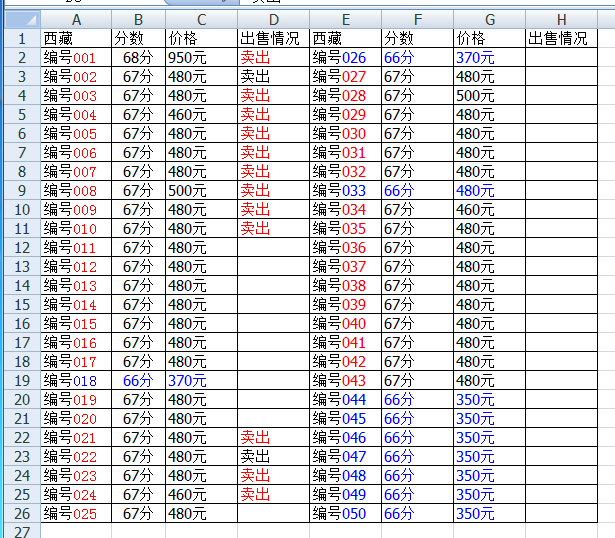Select column A header
This screenshot has width=615, height=538.
(76, 19)
